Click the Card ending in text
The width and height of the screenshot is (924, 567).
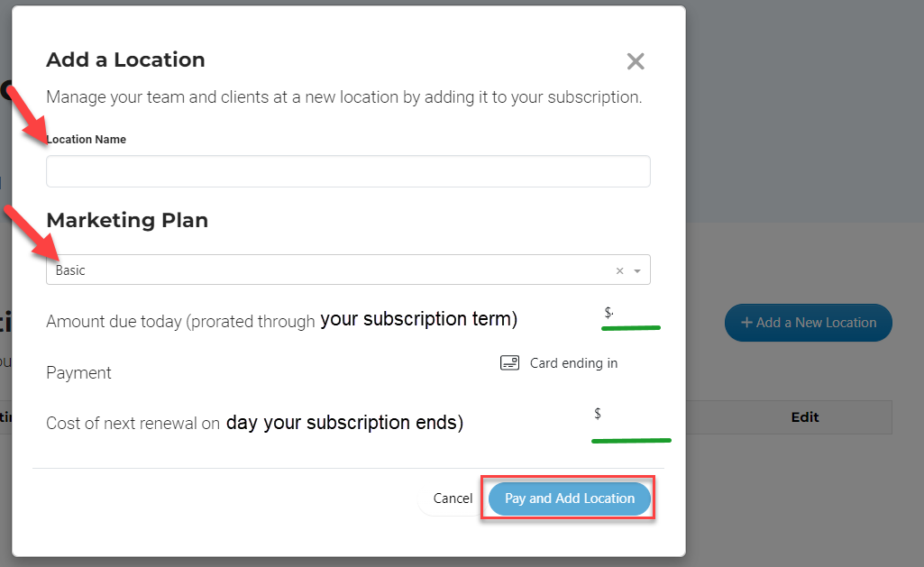pos(573,363)
